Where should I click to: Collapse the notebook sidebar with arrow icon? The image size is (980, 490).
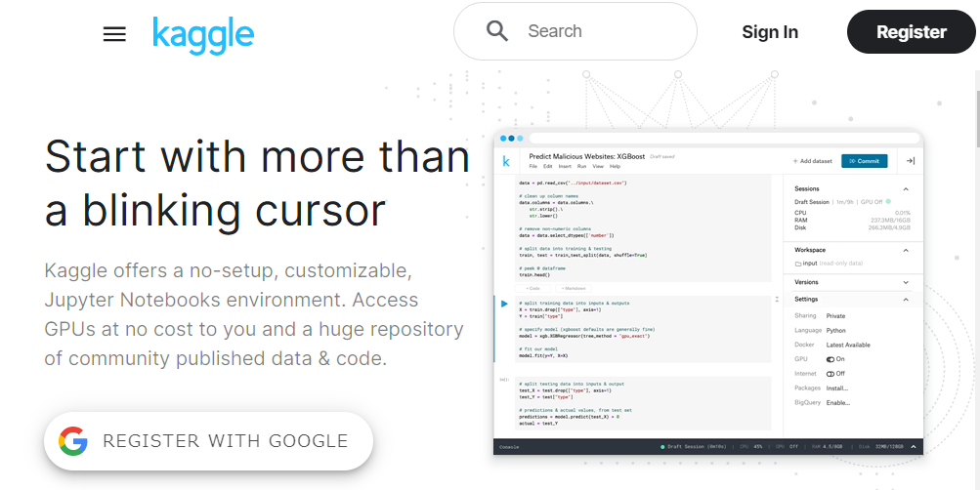(910, 161)
